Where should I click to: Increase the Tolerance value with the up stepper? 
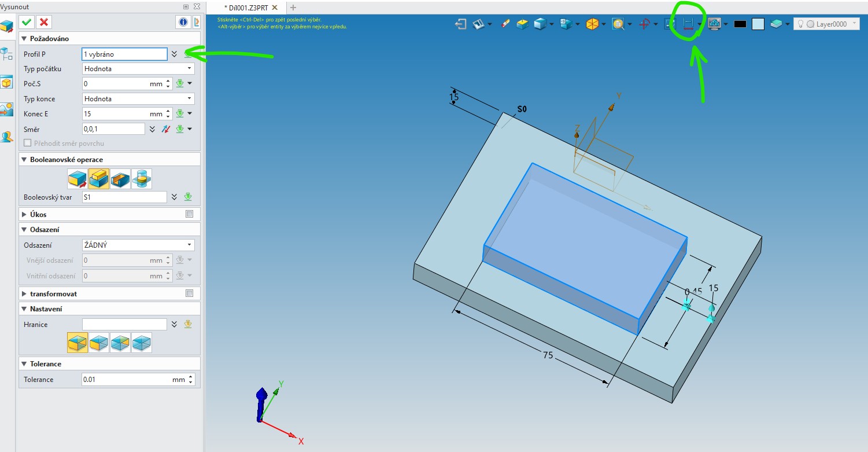pyautogui.click(x=191, y=377)
